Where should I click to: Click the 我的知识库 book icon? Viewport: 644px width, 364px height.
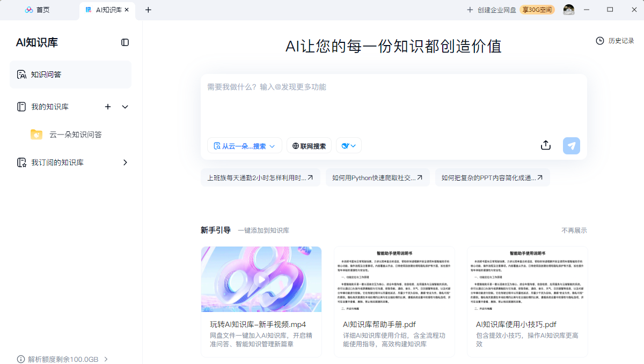click(x=21, y=107)
